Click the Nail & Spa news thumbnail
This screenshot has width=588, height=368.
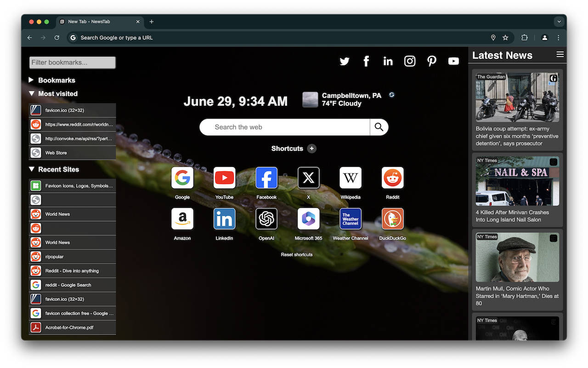pos(517,181)
